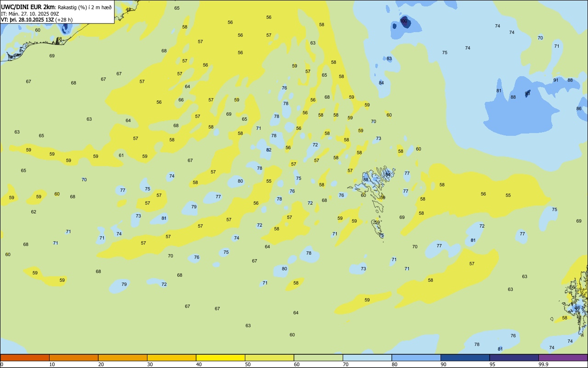
Task: Click the '100' humidity value on the map
Action: (404, 21)
